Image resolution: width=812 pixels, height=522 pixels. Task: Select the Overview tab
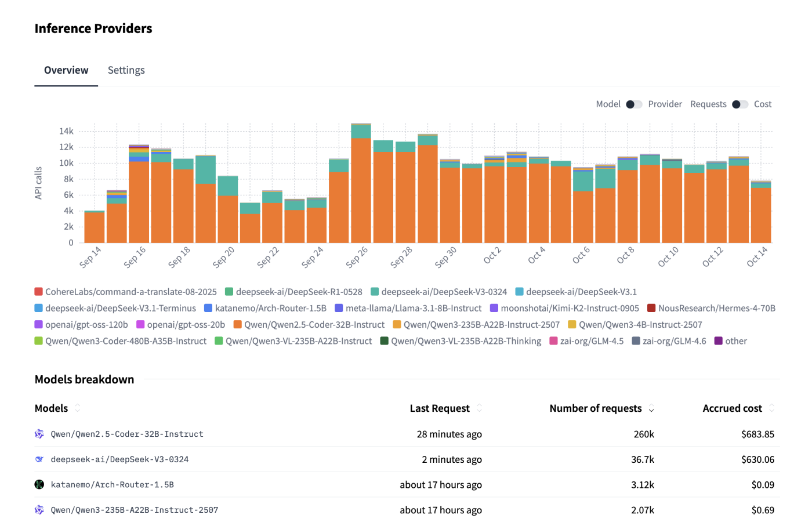[66, 70]
